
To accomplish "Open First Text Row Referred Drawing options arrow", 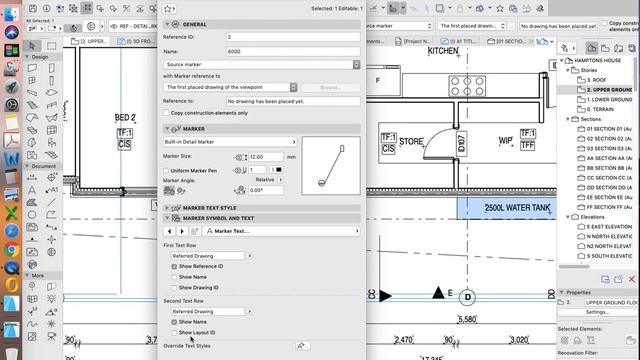I will 249,256.
